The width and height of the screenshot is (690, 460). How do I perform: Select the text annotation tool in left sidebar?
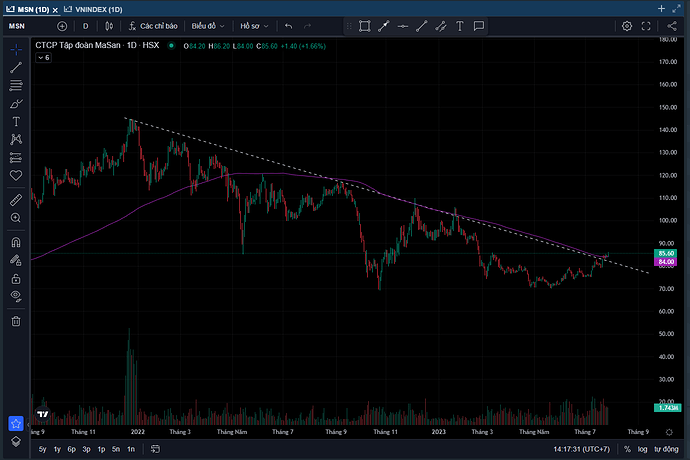click(x=16, y=122)
